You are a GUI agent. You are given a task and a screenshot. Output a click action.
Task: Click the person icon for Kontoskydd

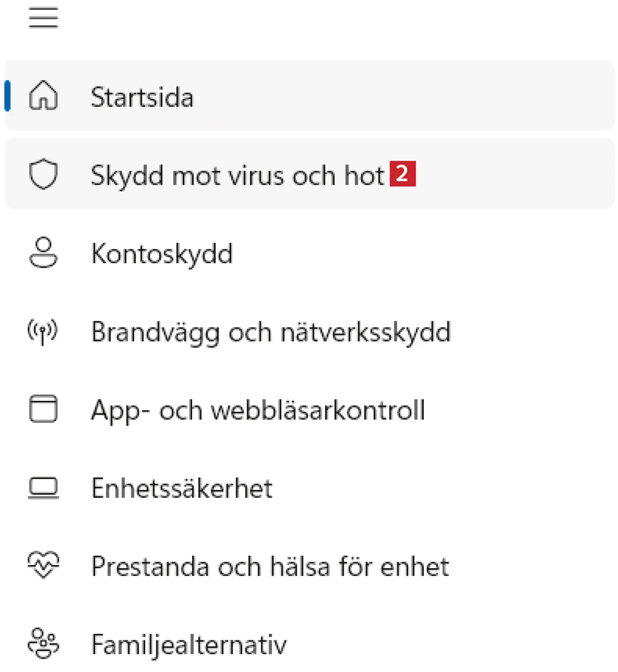tap(44, 252)
